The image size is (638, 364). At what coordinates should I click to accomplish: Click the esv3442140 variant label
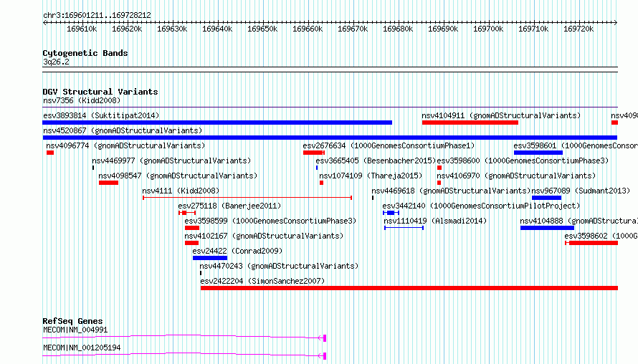coord(481,206)
